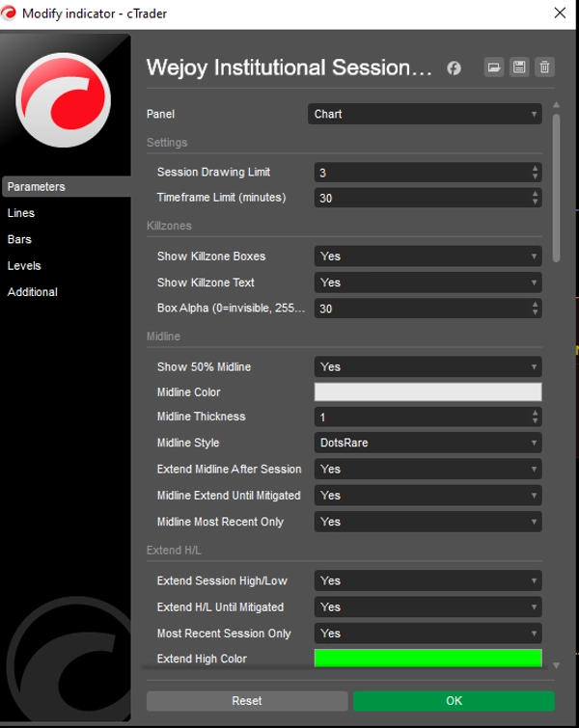Open the green Extend High Color swatch
Screen dimensions: 579x728
coord(427,659)
